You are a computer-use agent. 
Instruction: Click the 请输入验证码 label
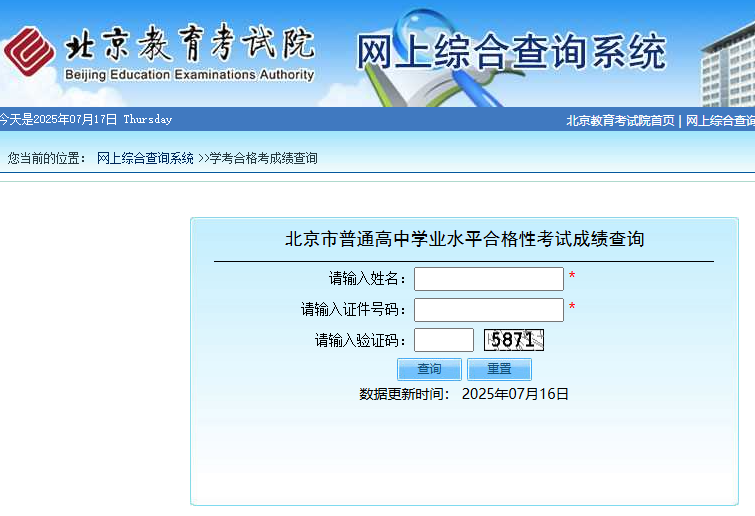point(361,340)
